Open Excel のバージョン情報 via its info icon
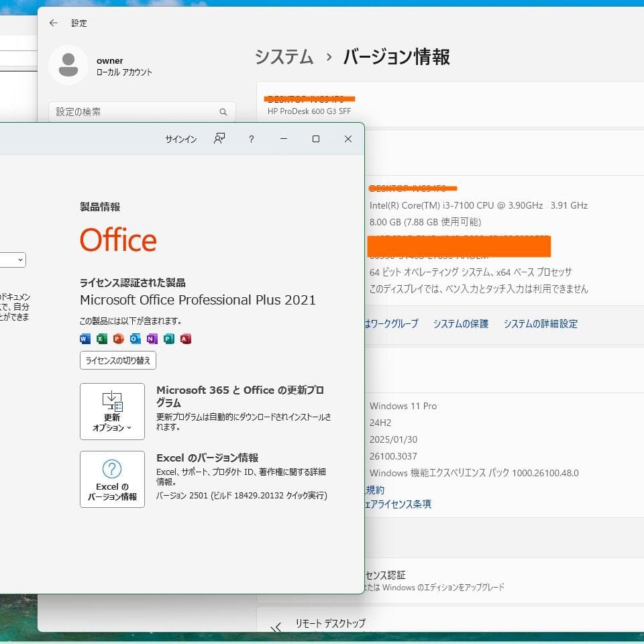 tap(112, 470)
